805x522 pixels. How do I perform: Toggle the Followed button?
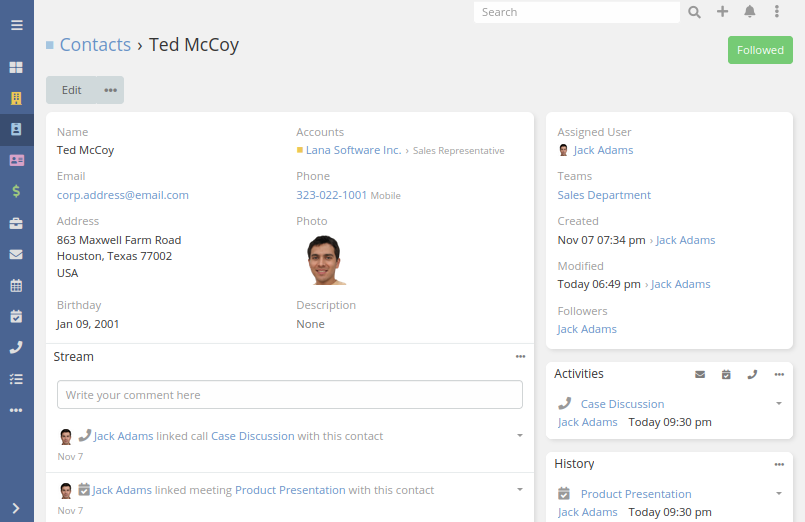760,50
